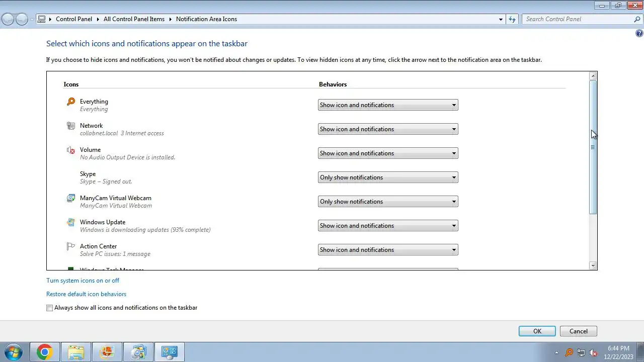Viewport: 644px width, 362px height.
Task: Click the Everything tray icon
Action: 569,352
